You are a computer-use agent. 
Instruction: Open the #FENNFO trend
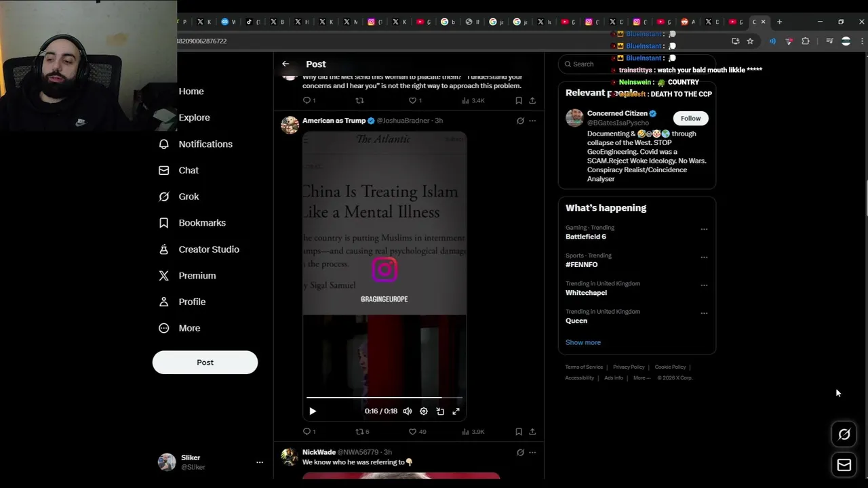[x=581, y=265]
